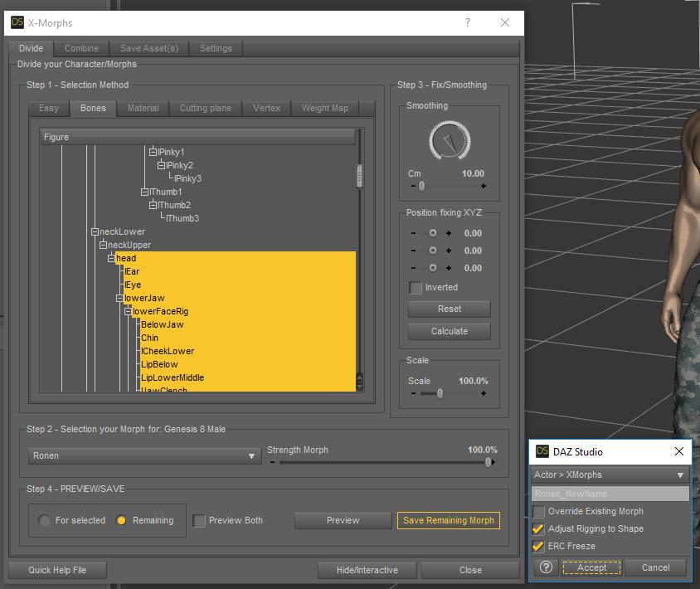Collapse the head bone node

111,258
